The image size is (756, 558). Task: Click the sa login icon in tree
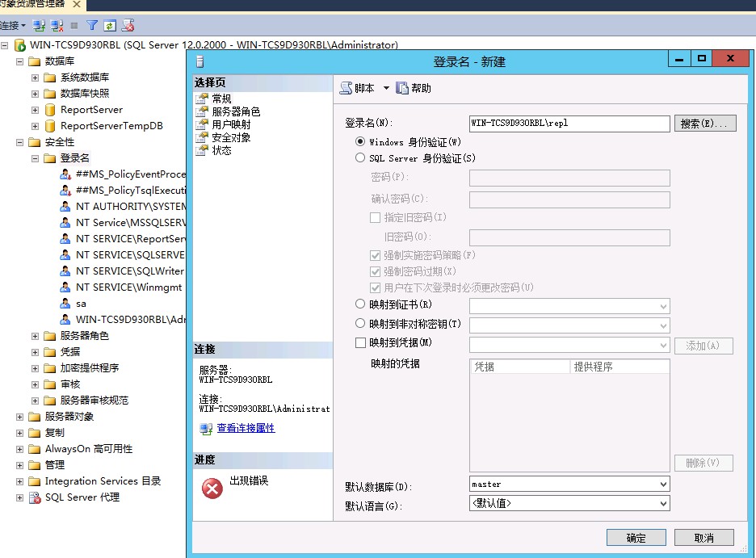66,304
